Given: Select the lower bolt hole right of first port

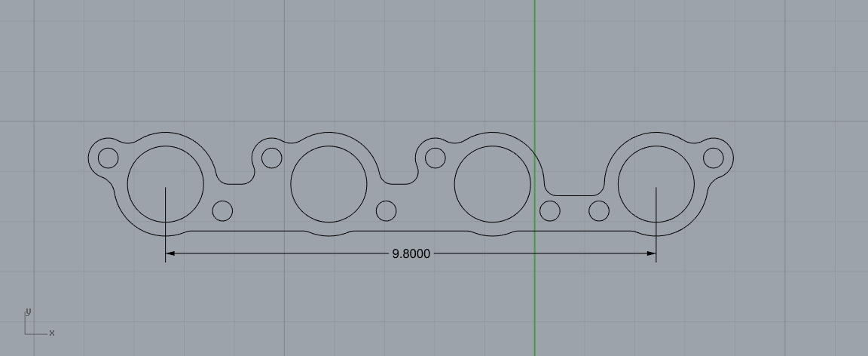Looking at the screenshot, I should pos(222,210).
